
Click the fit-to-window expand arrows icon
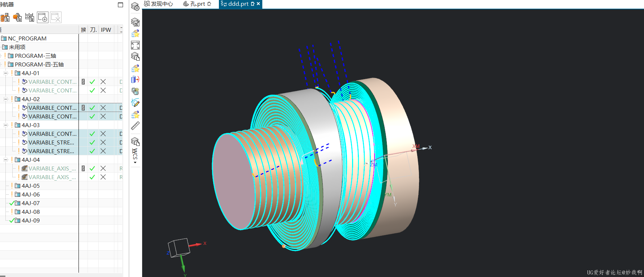pyautogui.click(x=135, y=45)
